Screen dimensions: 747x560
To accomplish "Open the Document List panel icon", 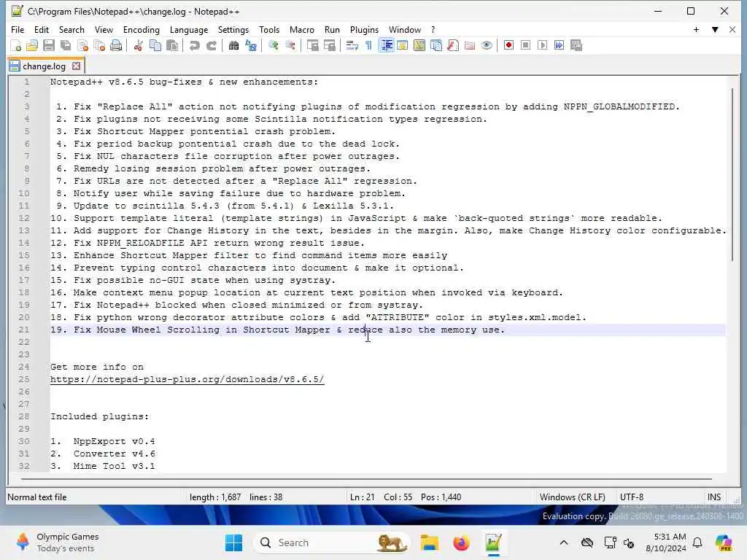I will click(436, 46).
